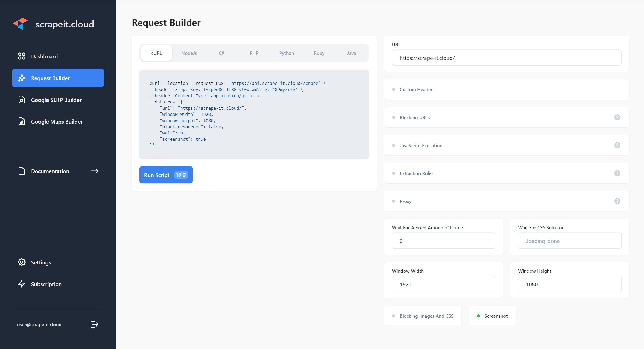644x349 pixels.
Task: Focus the URL input field
Action: (506, 58)
